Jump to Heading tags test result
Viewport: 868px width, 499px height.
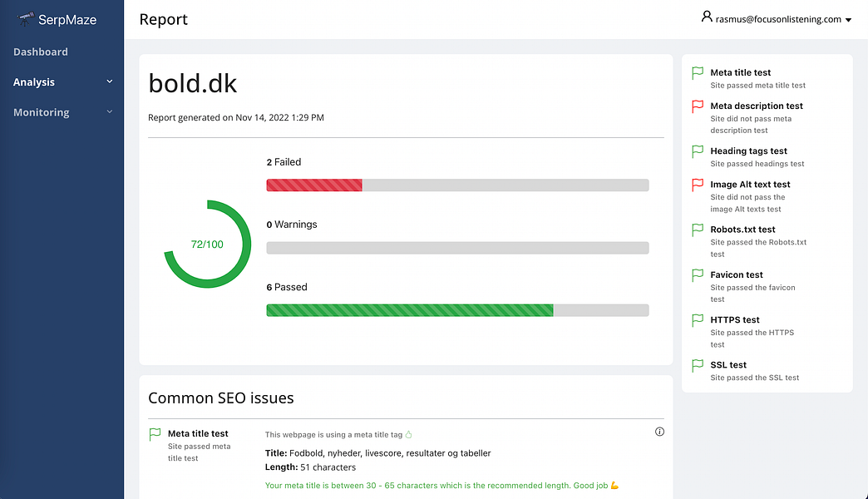[x=748, y=151]
